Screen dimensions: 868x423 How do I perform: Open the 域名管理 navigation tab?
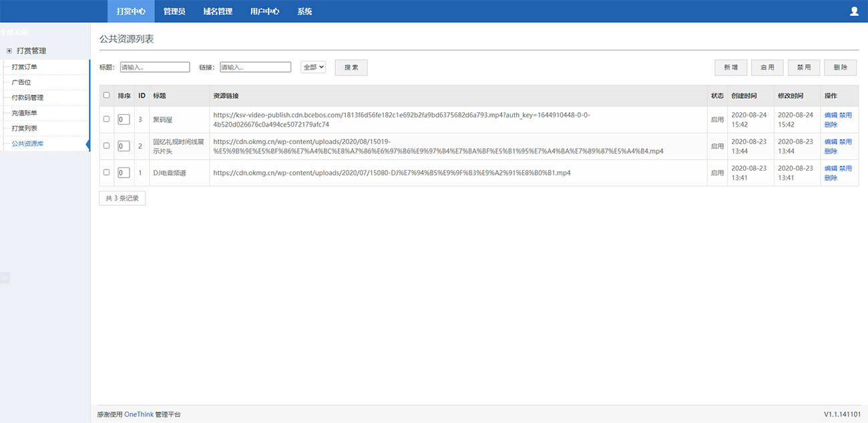[x=218, y=11]
